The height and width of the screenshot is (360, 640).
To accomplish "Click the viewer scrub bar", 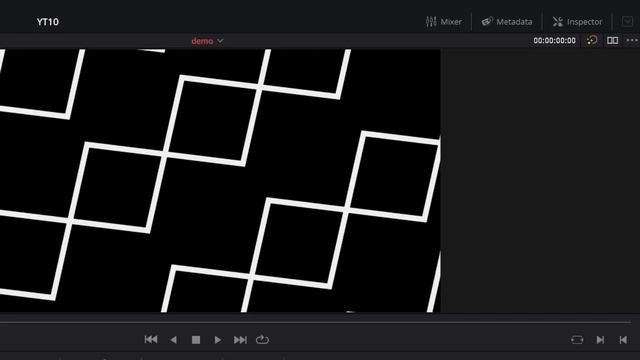I will (x=315, y=322).
